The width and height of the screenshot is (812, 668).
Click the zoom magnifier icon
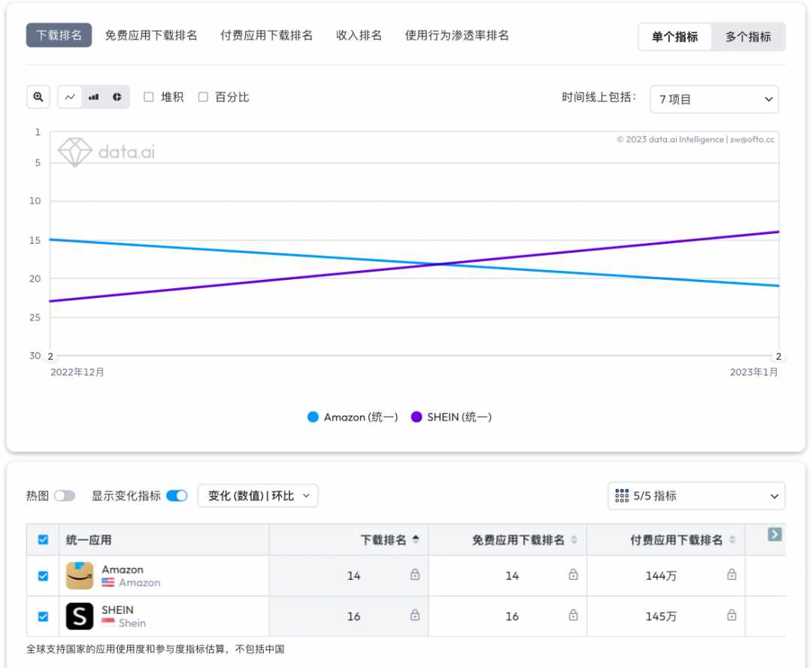(38, 97)
